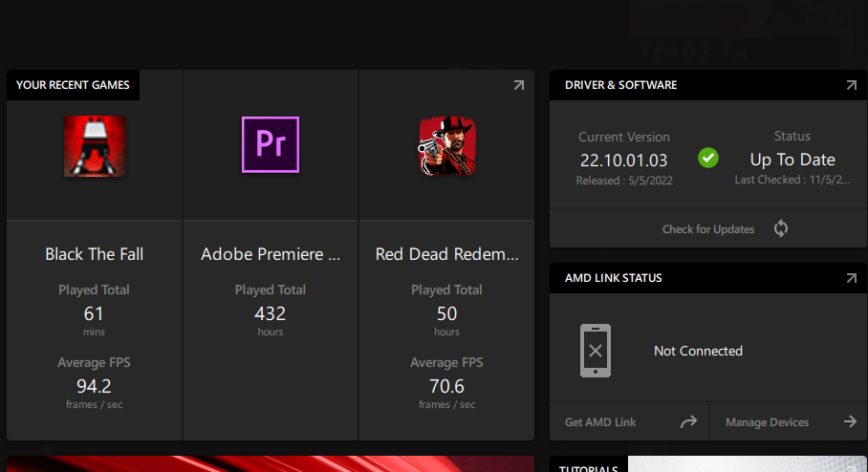Open the Black The Fall game icon
This screenshot has width=868, height=472.
[x=94, y=146]
